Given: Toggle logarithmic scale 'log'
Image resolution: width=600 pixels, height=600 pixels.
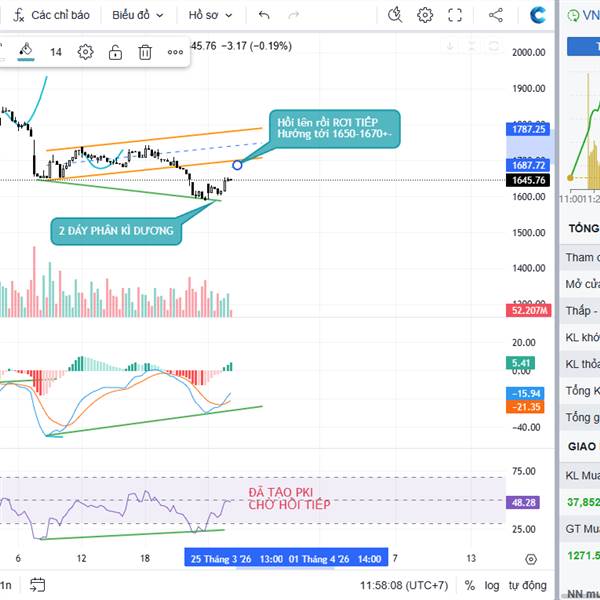Looking at the screenshot, I should pyautogui.click(x=492, y=585).
